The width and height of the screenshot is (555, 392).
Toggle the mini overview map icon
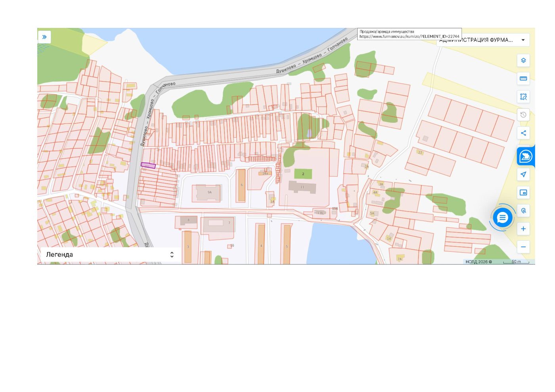[523, 192]
